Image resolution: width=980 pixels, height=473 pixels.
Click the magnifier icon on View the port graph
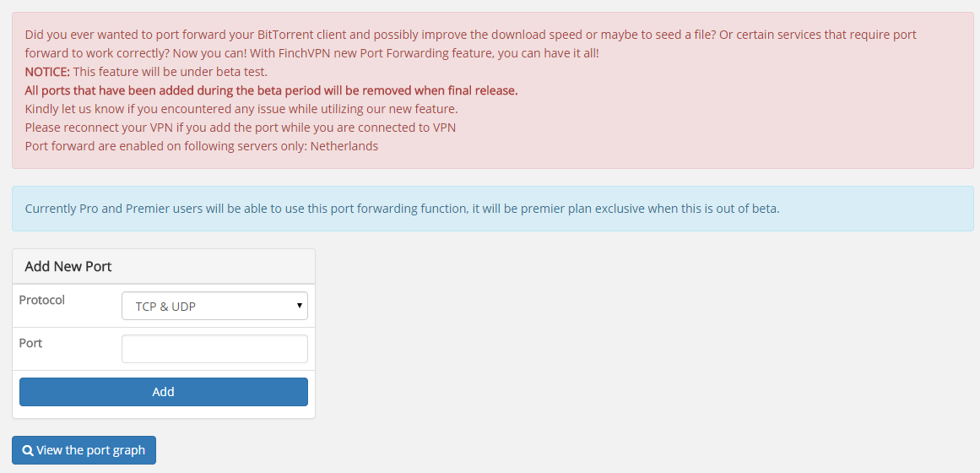click(x=28, y=450)
